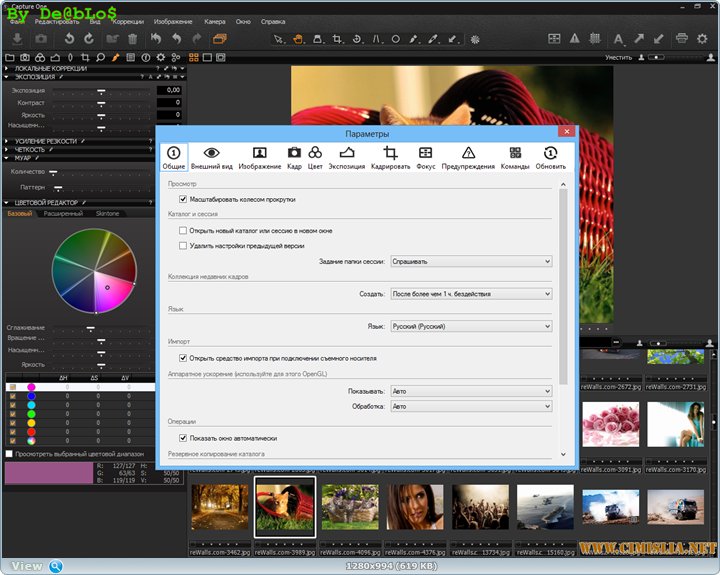Click the Экспозиция slider handle
Screen dimensions: 720x575
coord(101,90)
